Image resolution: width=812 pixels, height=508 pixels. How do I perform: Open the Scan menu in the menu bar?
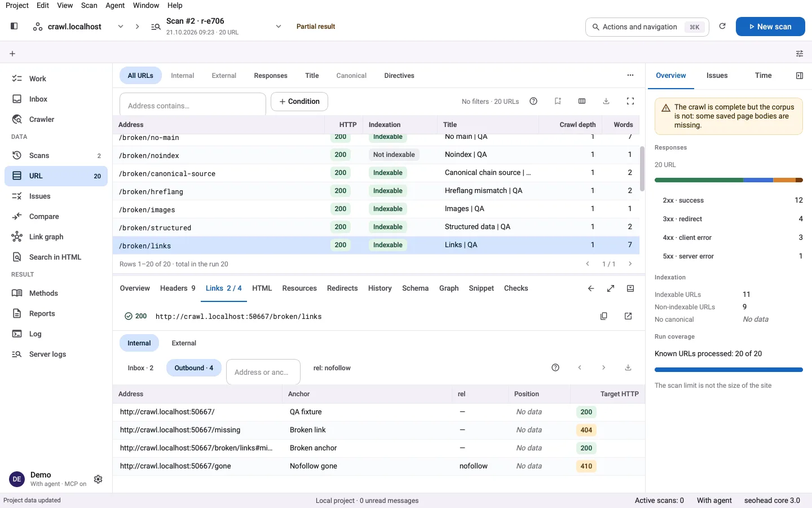pos(89,6)
